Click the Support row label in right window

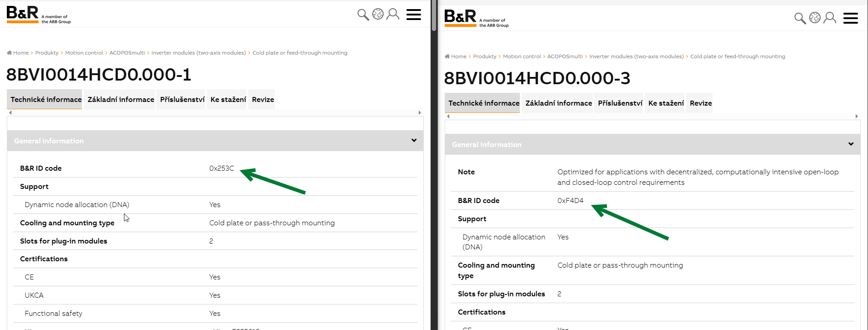(472, 219)
